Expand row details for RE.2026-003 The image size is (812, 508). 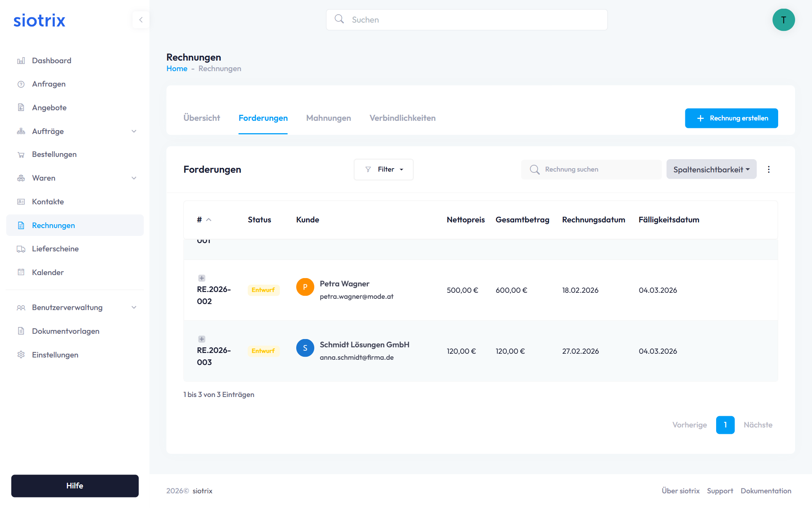[x=202, y=339]
